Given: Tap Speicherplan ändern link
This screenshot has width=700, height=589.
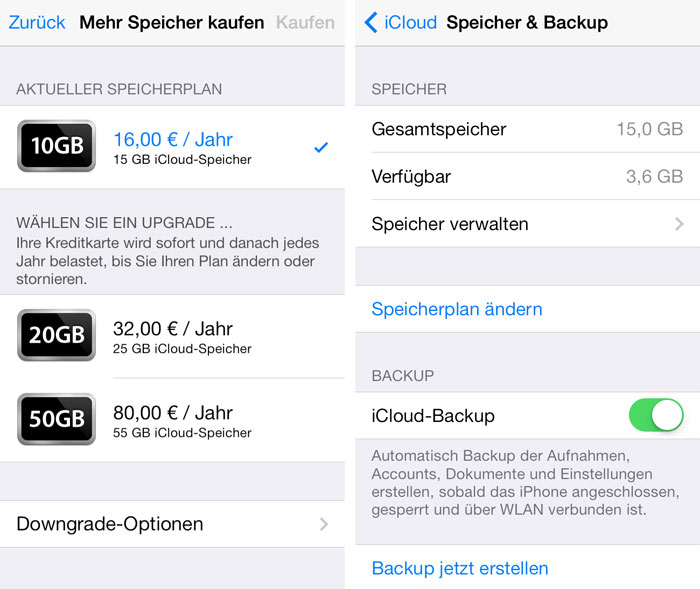Looking at the screenshot, I should (x=457, y=309).
